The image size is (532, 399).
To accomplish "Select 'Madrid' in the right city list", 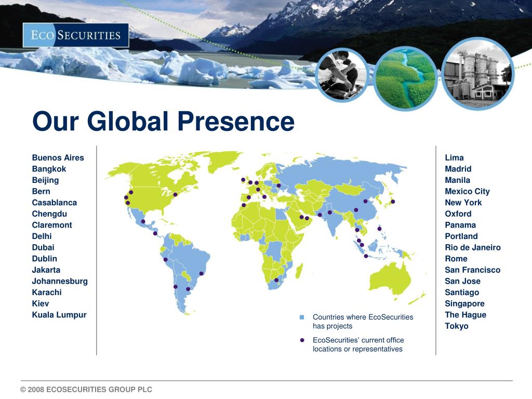I will 458,169.
